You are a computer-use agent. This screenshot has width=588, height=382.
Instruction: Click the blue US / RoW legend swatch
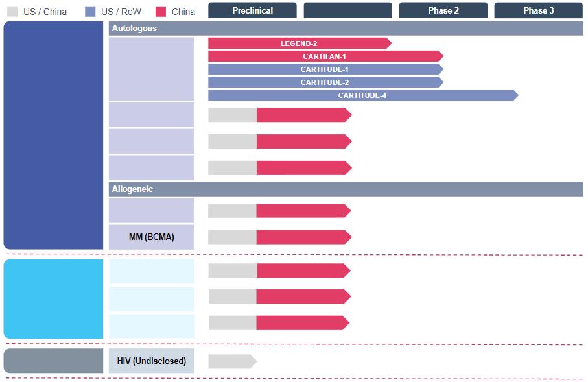(x=90, y=11)
